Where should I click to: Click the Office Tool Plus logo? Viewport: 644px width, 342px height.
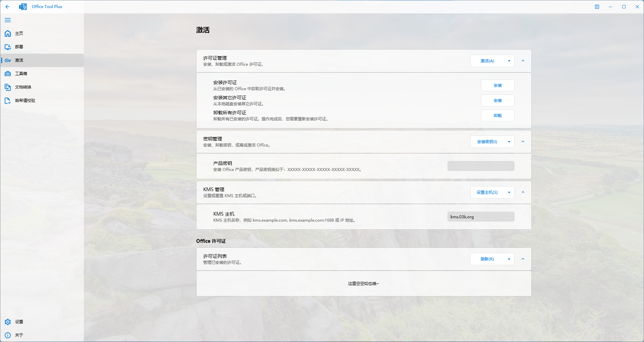pyautogui.click(x=22, y=6)
